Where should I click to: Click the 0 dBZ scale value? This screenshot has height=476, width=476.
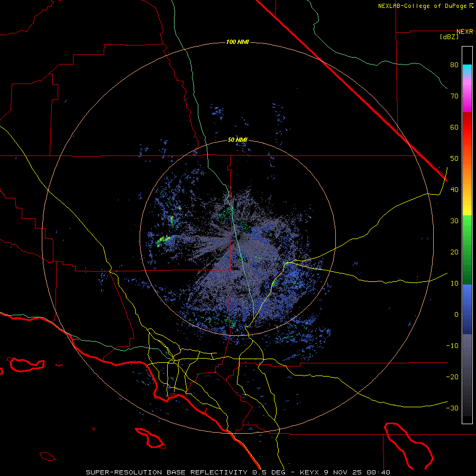(x=456, y=315)
